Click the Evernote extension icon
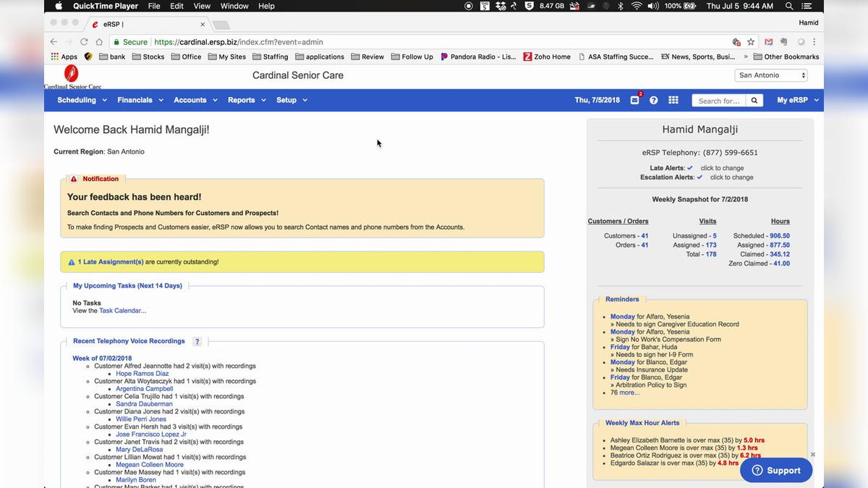This screenshot has height=488, width=868. [783, 42]
